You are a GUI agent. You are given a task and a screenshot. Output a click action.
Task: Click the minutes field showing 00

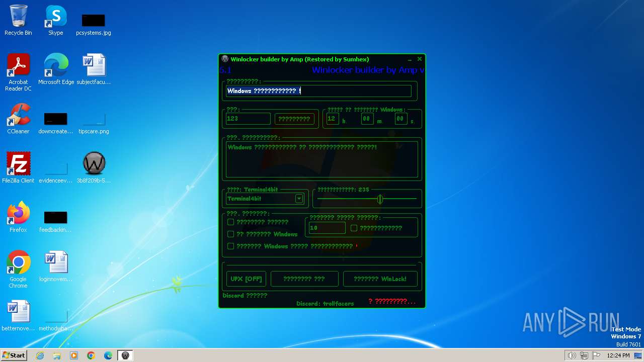tap(367, 119)
